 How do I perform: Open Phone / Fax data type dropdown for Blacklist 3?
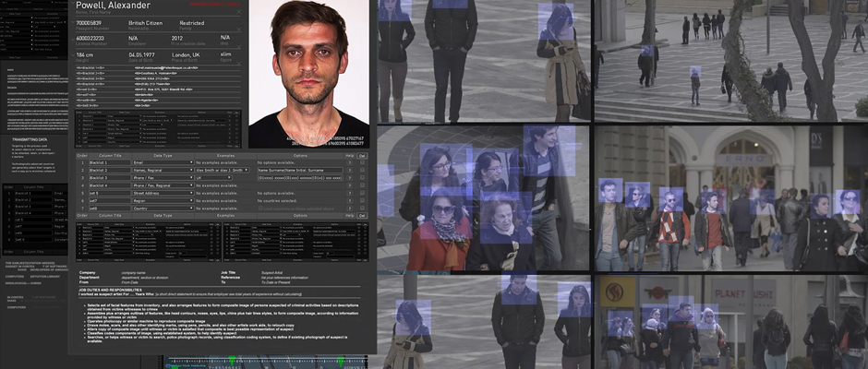pyautogui.click(x=163, y=178)
